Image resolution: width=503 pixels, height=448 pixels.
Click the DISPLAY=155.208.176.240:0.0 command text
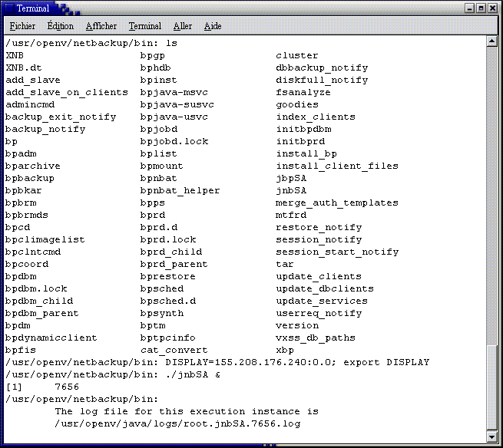250,362
